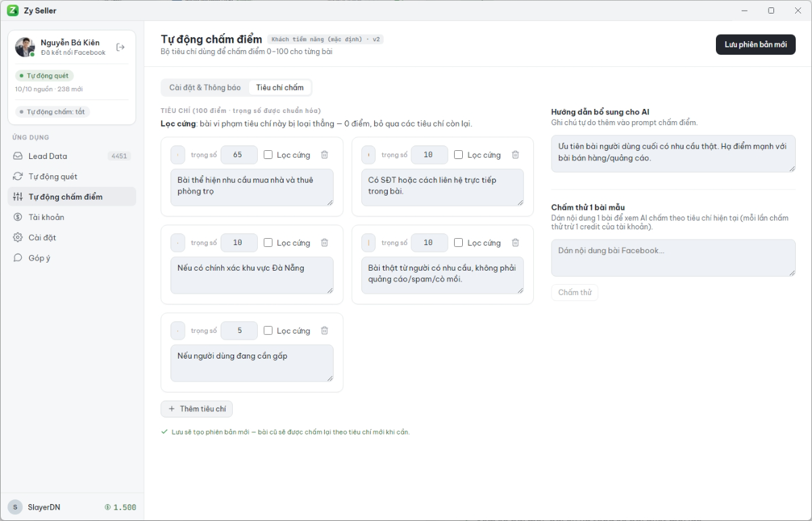Screen dimensions: 812x521
Task: Click the plus icon in Thêm tiêu chí
Action: point(171,409)
